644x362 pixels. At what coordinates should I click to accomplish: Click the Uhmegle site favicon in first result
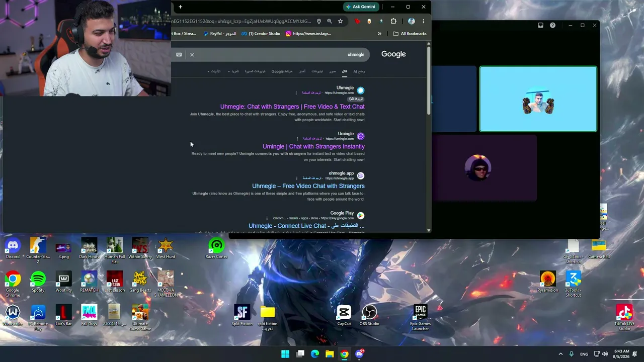point(361,90)
